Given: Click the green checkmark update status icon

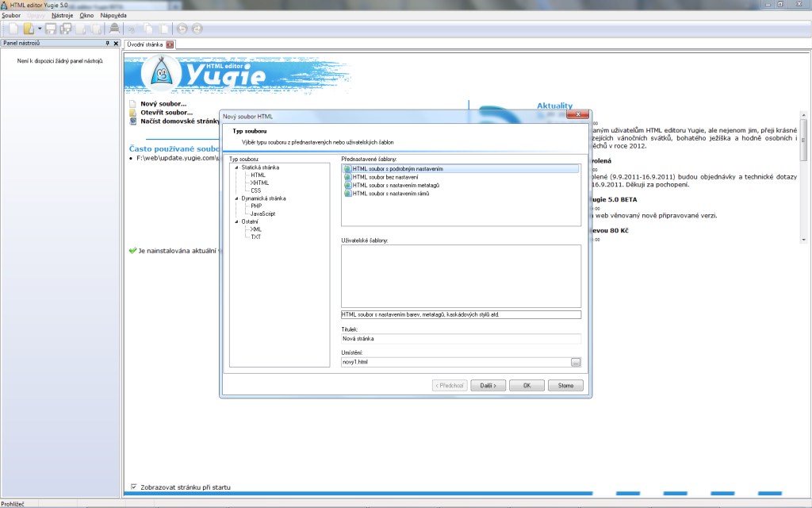Looking at the screenshot, I should point(132,251).
